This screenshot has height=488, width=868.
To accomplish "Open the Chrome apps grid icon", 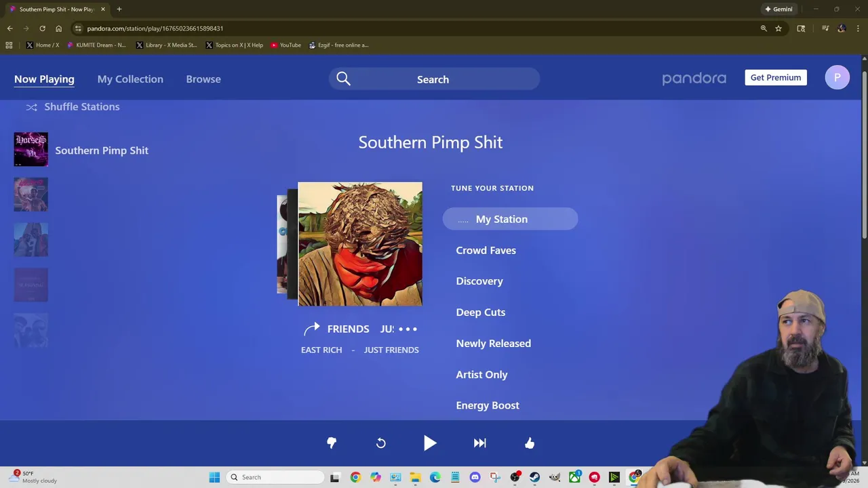I will 9,45.
